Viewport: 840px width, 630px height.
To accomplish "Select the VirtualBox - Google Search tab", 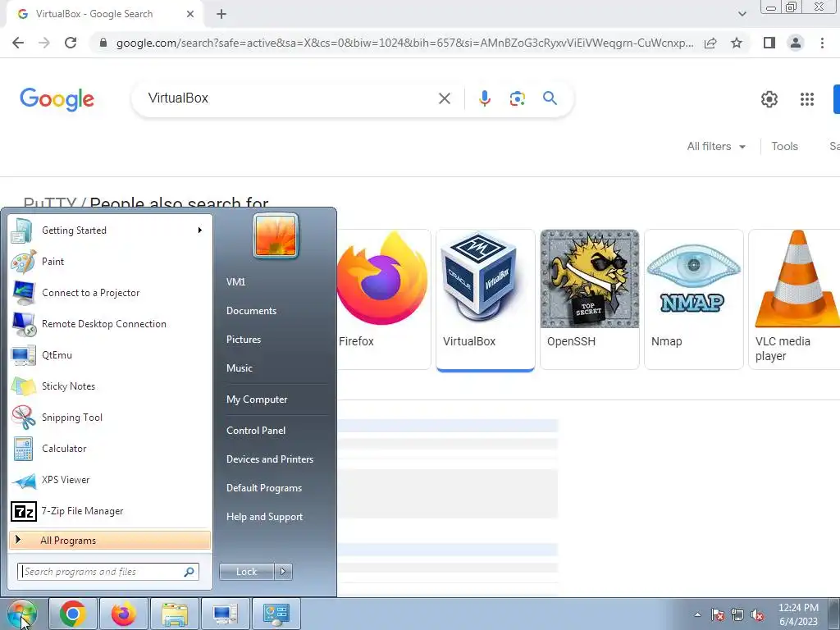I will [104, 15].
